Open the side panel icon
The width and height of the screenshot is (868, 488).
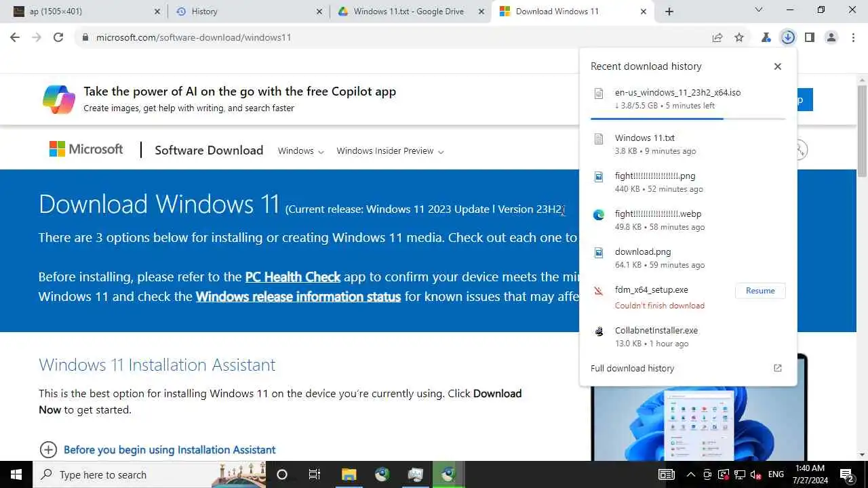810,38
